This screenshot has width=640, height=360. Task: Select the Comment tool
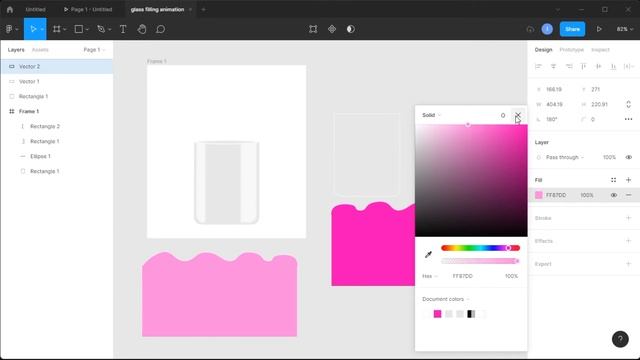pyautogui.click(x=160, y=29)
